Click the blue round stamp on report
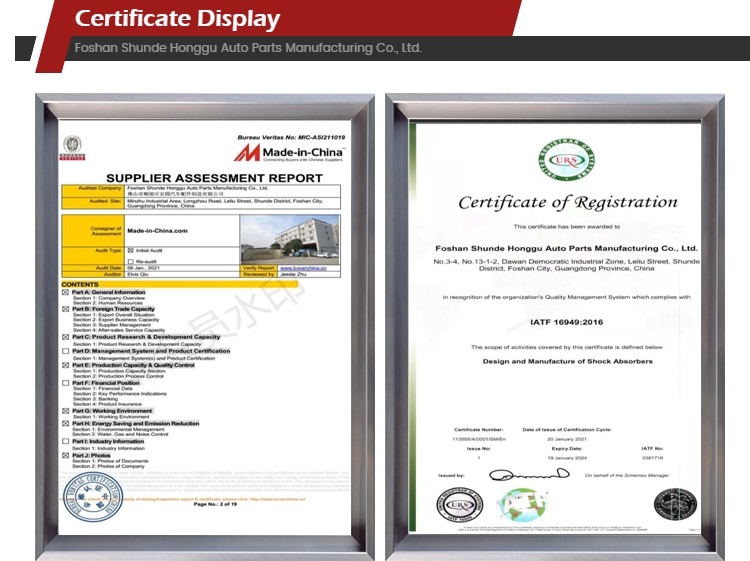Screen dimensions: 750x561 (x=93, y=497)
